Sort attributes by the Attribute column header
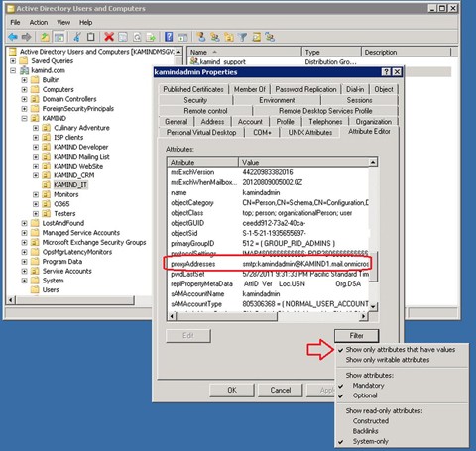This screenshot has height=451, width=476. coord(203,162)
